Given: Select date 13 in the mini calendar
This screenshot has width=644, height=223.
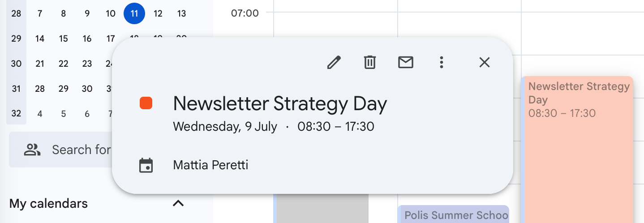Looking at the screenshot, I should [x=181, y=13].
